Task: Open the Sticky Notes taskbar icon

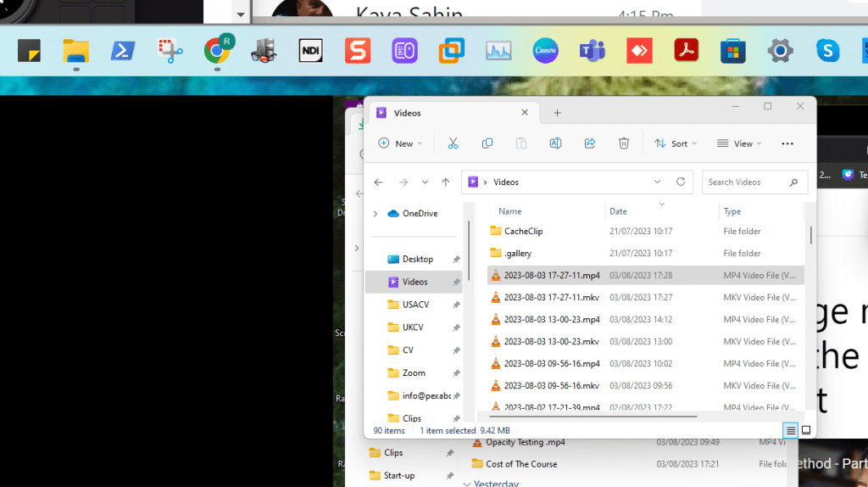Action: click(29, 51)
